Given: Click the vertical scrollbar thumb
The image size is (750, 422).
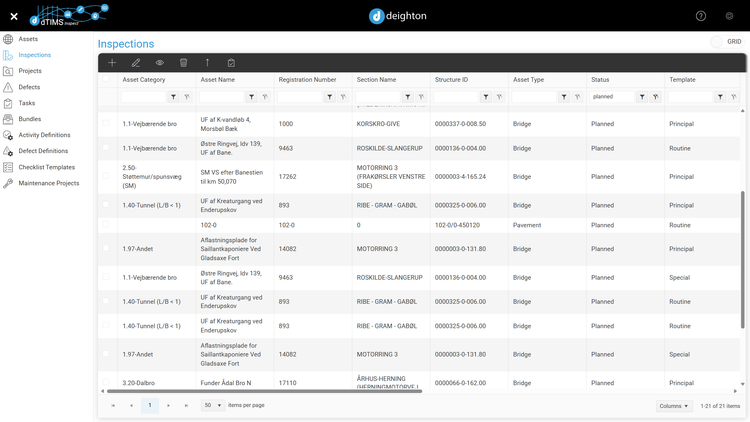Looking at the screenshot, I should pyautogui.click(x=742, y=260).
